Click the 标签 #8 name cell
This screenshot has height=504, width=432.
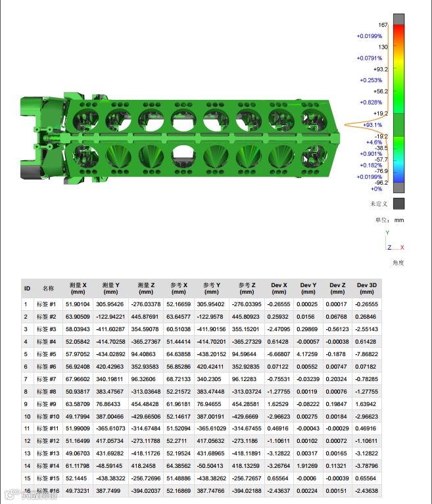pyautogui.click(x=48, y=392)
